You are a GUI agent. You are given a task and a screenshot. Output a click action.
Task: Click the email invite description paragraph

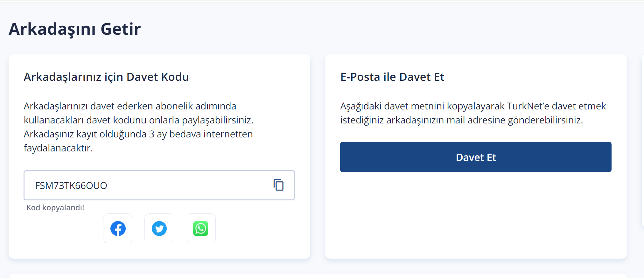tap(473, 113)
